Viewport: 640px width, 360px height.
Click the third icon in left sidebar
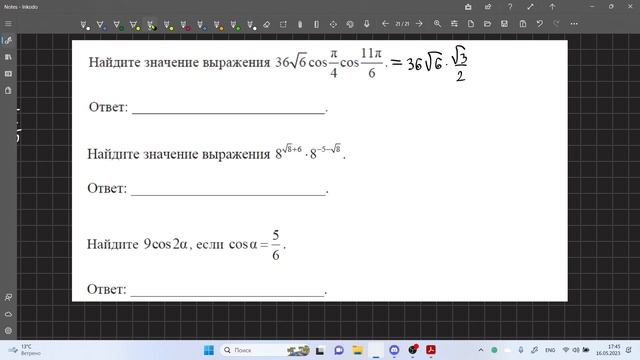click(x=8, y=74)
